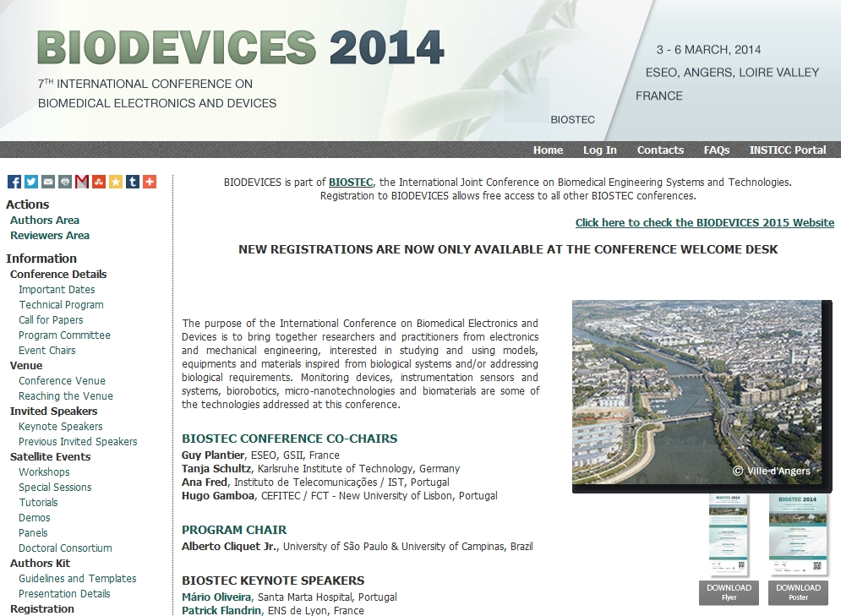Send page via the email envelope icon
The width and height of the screenshot is (841, 616).
(x=48, y=182)
